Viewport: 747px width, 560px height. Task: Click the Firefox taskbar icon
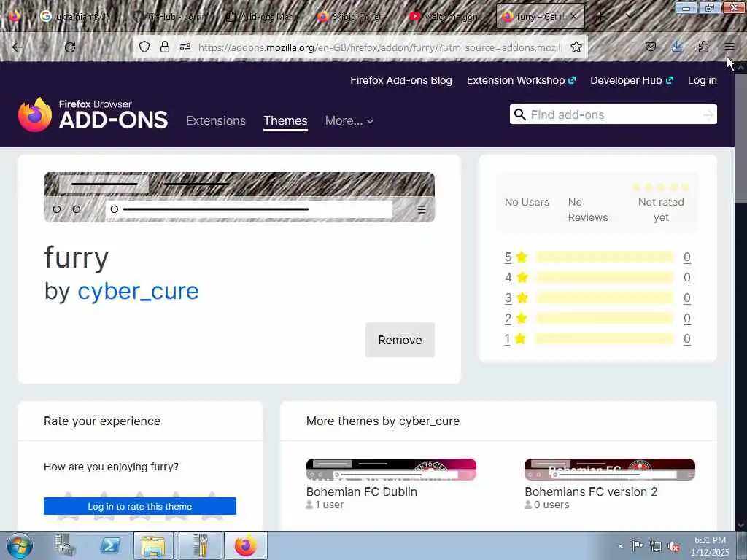245,545
